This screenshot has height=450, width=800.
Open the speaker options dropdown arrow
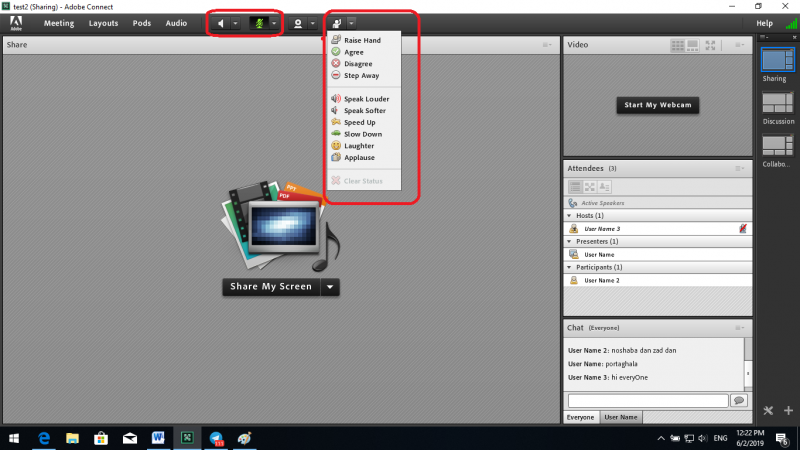[235, 22]
